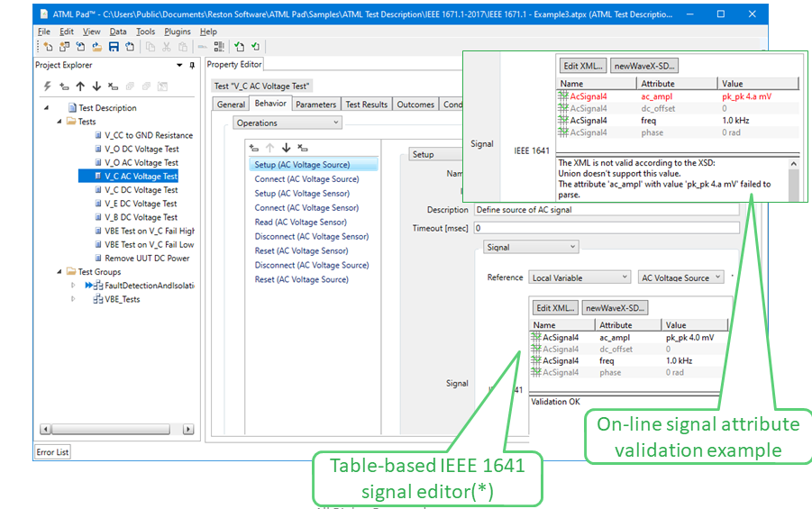The height and width of the screenshot is (509, 812).
Task: Open the Help menu
Action: [x=208, y=32]
